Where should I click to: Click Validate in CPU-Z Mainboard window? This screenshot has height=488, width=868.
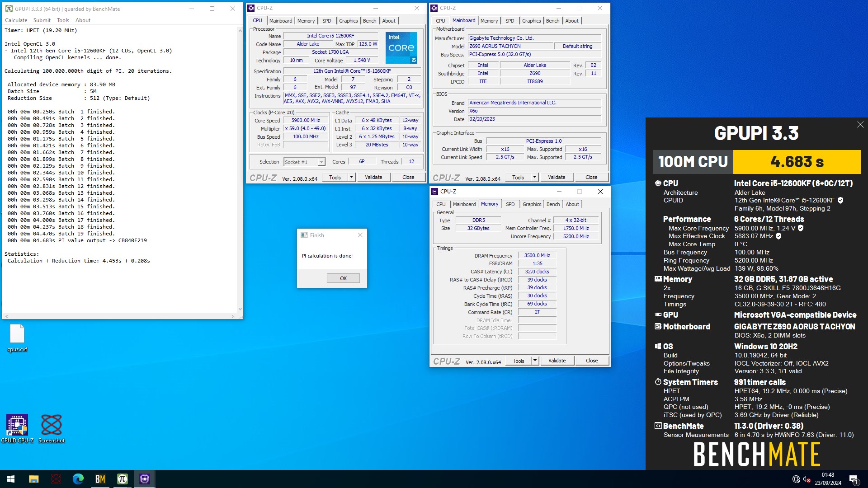point(557,177)
